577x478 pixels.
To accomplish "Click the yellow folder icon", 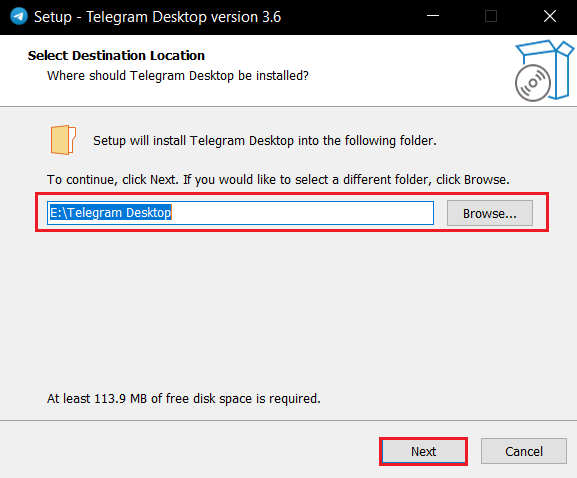I will click(x=63, y=140).
